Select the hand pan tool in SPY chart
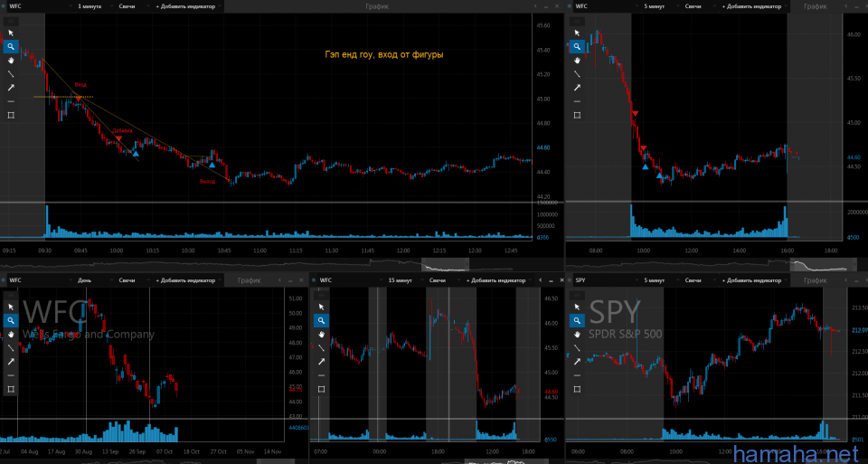Screen dimensions: 868x464 [x=577, y=335]
